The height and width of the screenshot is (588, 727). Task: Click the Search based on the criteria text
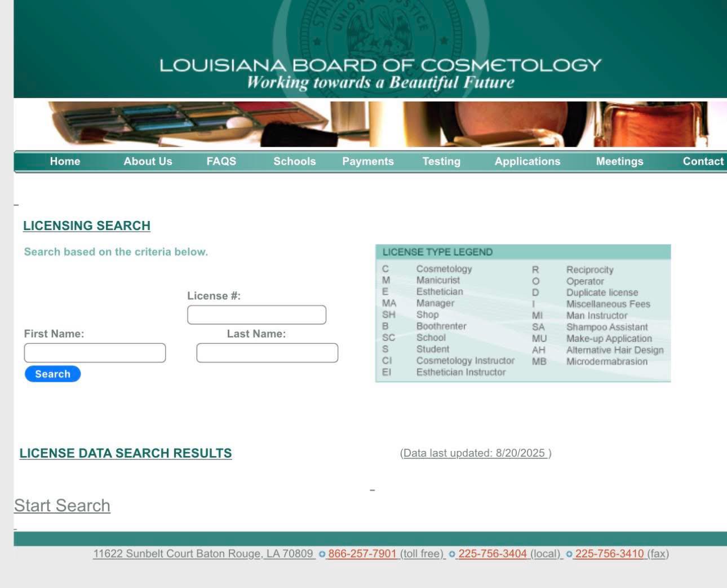coord(116,252)
